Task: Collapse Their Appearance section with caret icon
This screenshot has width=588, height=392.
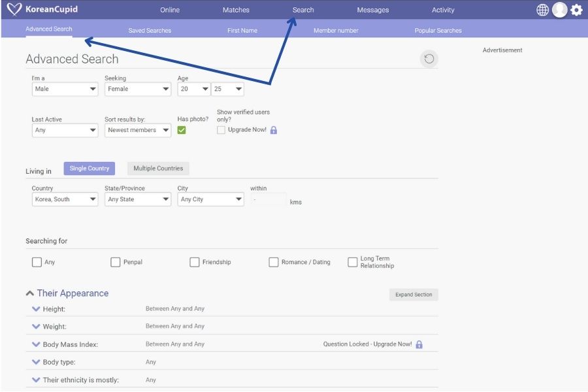Action: pyautogui.click(x=30, y=293)
